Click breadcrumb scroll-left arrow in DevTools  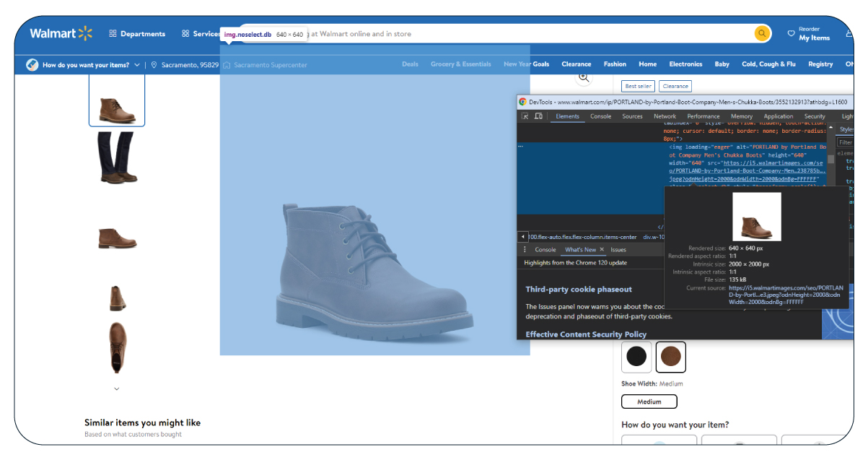(523, 237)
